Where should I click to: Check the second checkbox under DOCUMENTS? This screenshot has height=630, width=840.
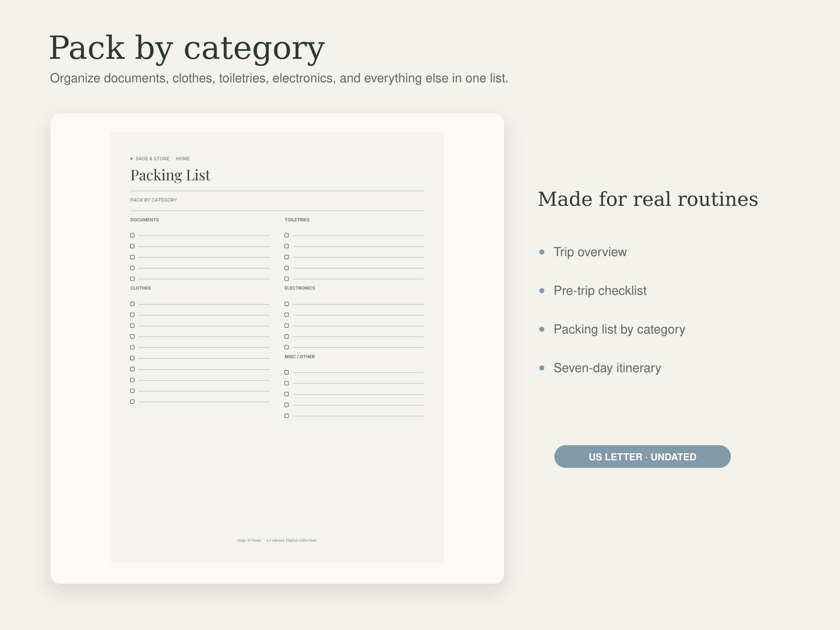click(x=133, y=246)
